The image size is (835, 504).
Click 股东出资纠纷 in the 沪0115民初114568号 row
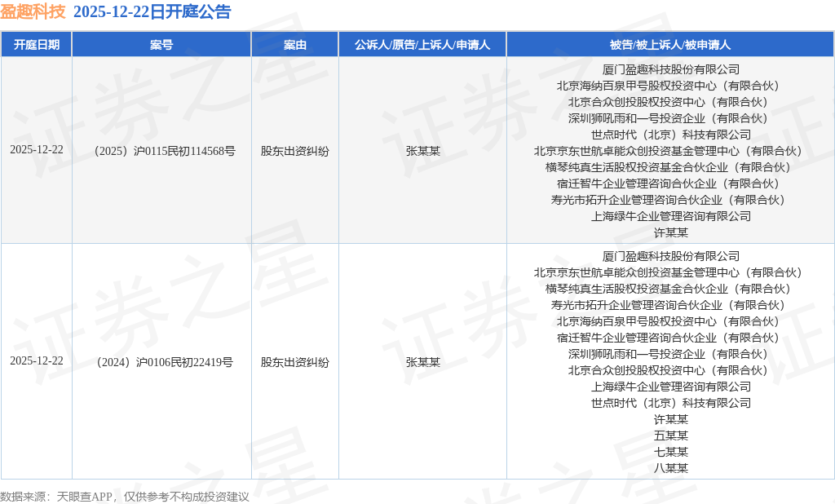point(294,151)
